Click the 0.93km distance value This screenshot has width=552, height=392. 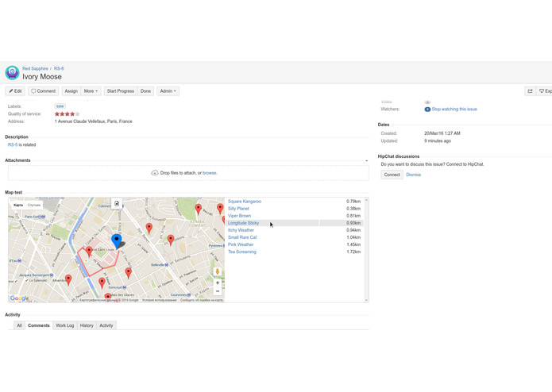353,223
